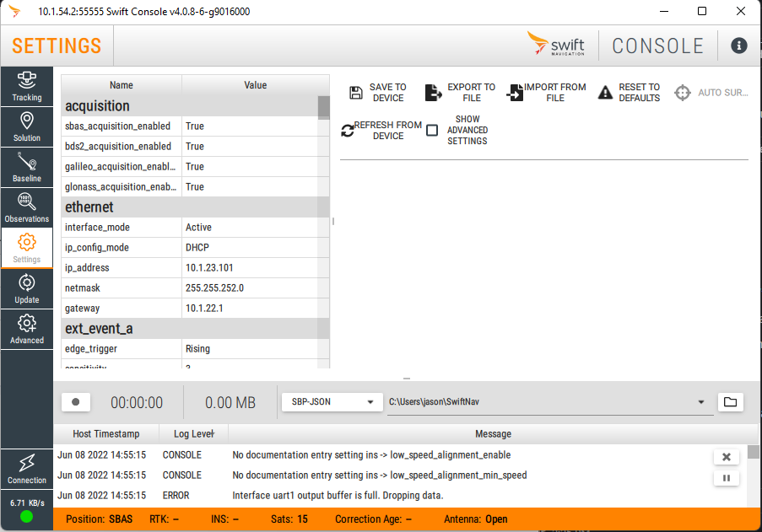
Task: Click the Refresh from Device arrows icon
Action: 348,131
